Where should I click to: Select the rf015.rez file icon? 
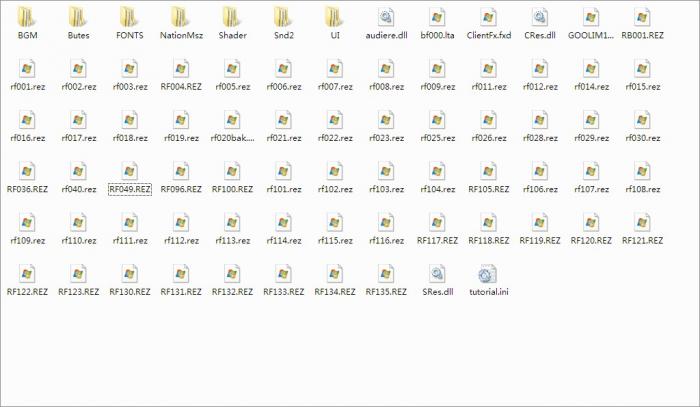point(642,69)
